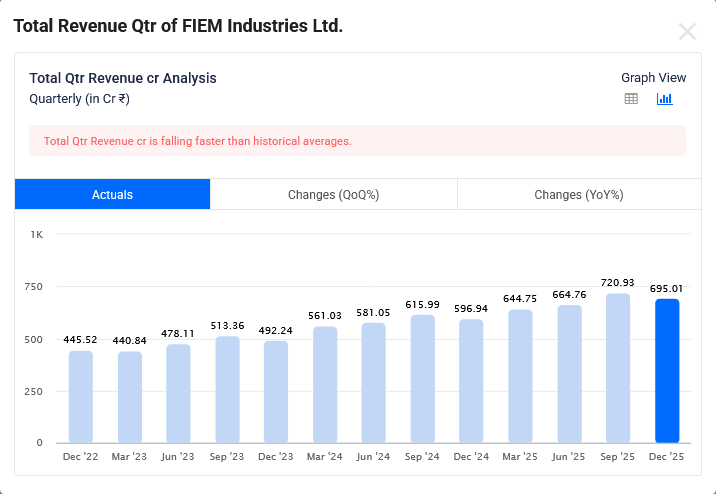Click the Dec '23 revenue bar
The width and height of the screenshot is (716, 494).
(x=276, y=392)
